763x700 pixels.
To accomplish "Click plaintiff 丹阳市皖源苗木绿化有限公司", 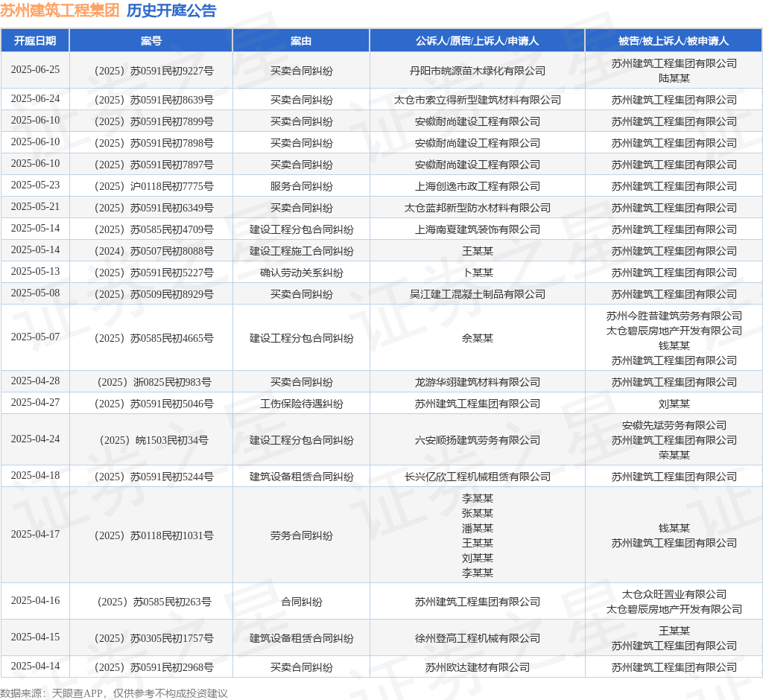I will [478, 71].
